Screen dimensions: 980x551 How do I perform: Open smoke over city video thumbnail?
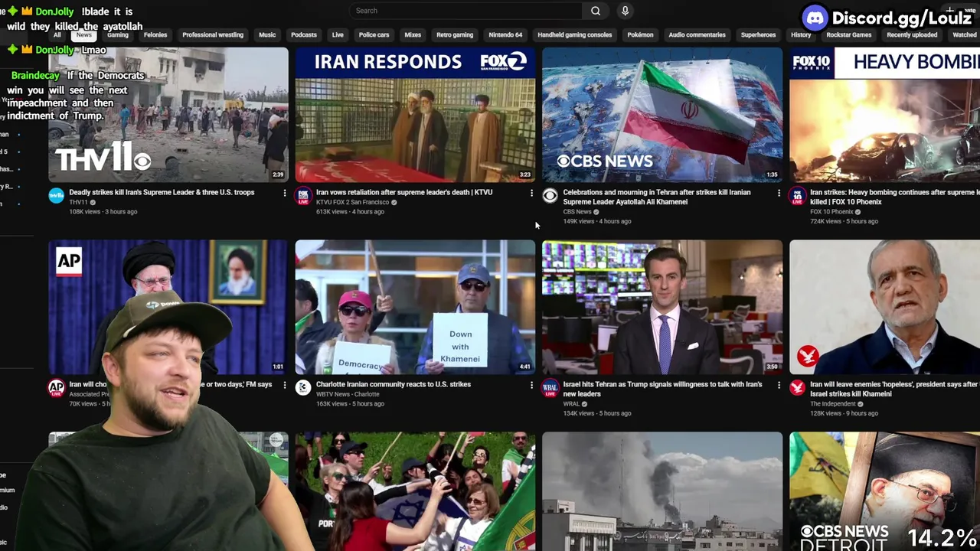coord(662,491)
